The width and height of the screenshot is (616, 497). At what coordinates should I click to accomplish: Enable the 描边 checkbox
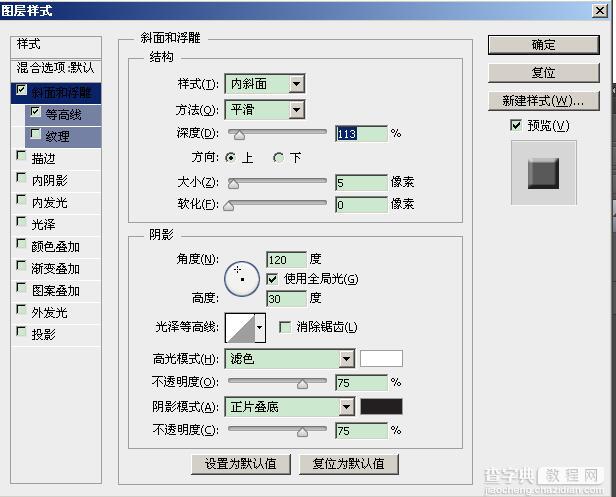pos(22,156)
